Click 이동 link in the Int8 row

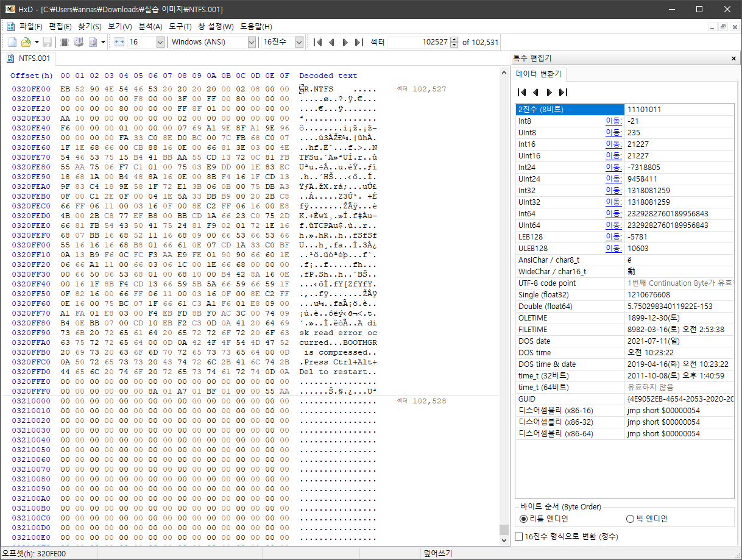click(x=613, y=121)
